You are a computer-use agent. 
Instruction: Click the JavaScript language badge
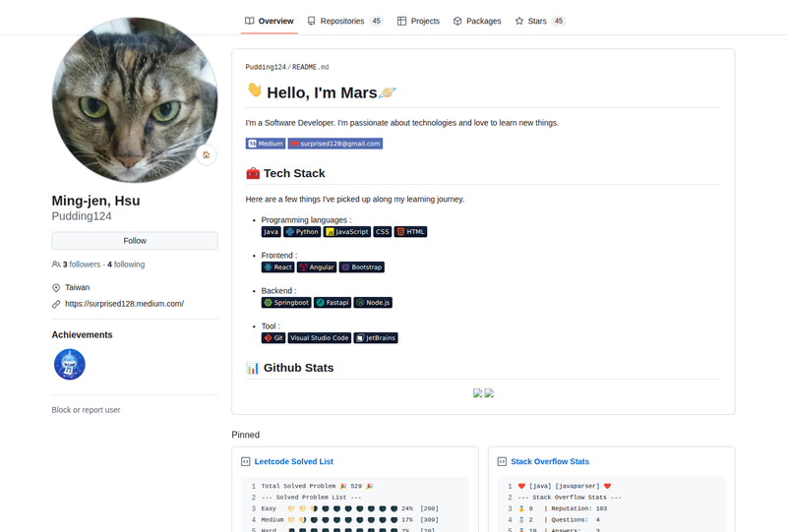click(347, 232)
